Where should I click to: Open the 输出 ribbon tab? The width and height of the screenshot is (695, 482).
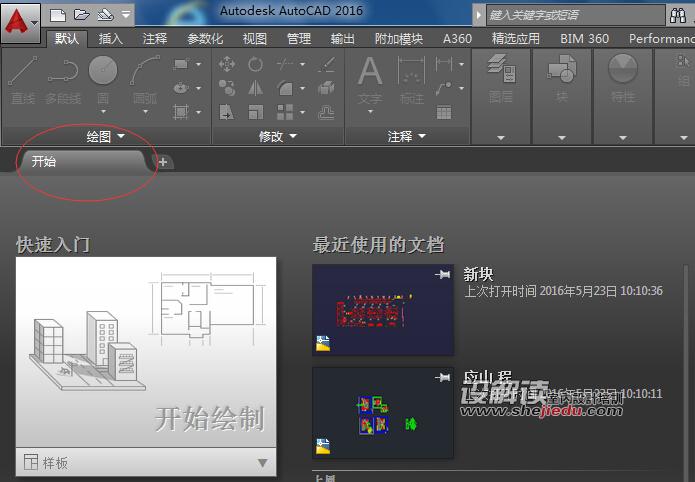pos(343,39)
